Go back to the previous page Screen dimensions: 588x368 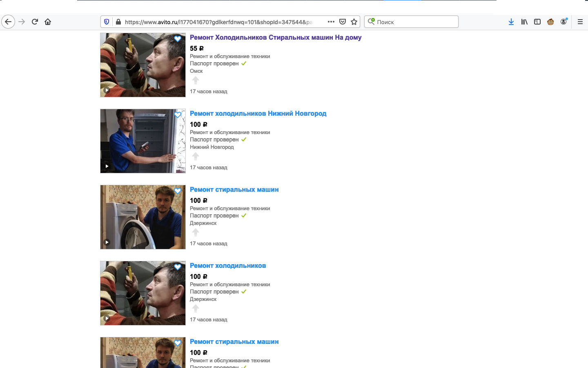pyautogui.click(x=8, y=22)
